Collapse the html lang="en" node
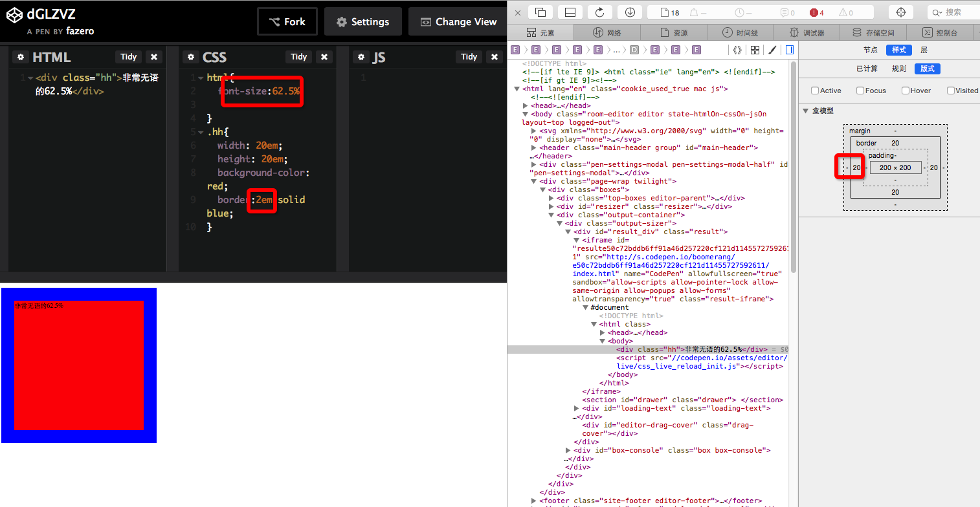 [x=517, y=89]
